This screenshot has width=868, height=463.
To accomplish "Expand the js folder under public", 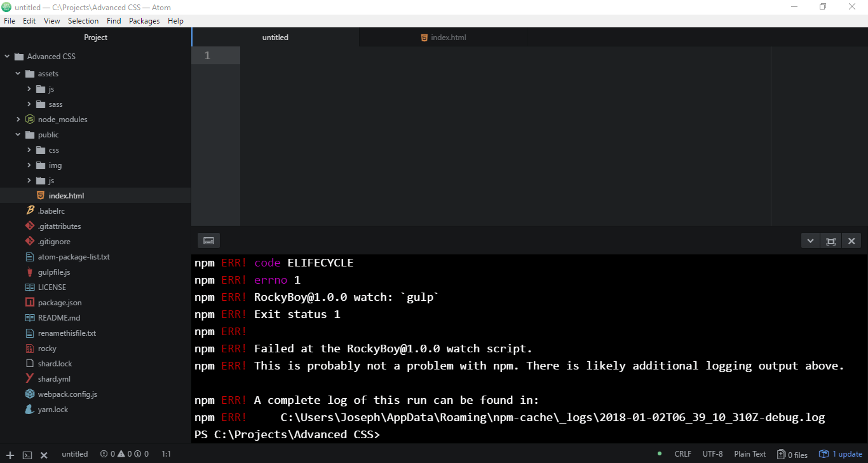I will point(29,181).
